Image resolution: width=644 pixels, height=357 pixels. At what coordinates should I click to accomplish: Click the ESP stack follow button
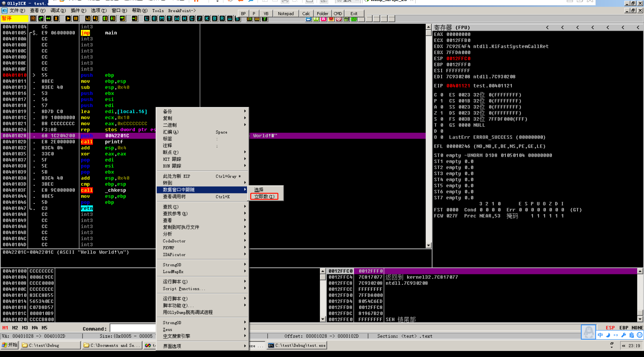[610, 328]
